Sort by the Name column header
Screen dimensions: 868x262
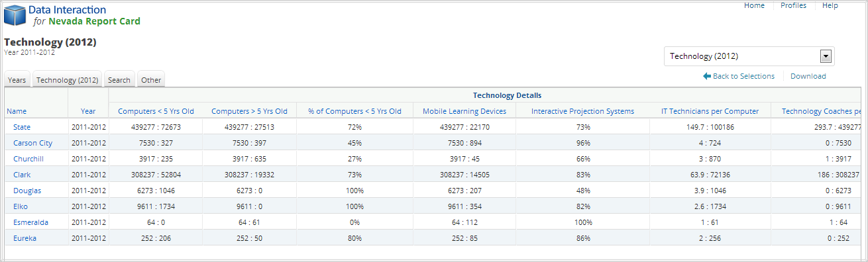17,111
